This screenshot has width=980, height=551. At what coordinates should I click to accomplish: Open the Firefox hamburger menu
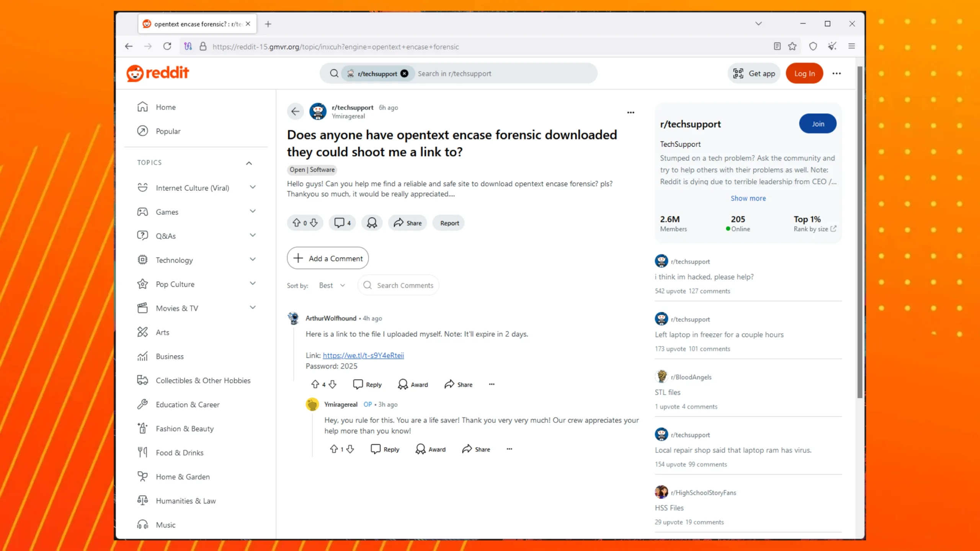[x=852, y=47]
